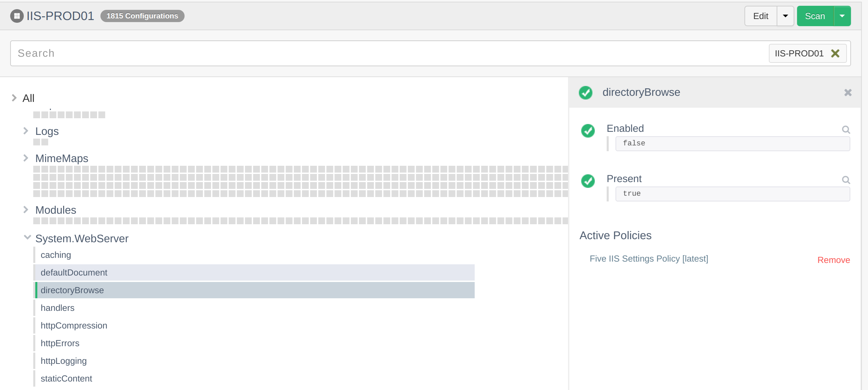Select the directoryBrowse row in tree
The width and height of the screenshot is (868, 390).
[254, 290]
